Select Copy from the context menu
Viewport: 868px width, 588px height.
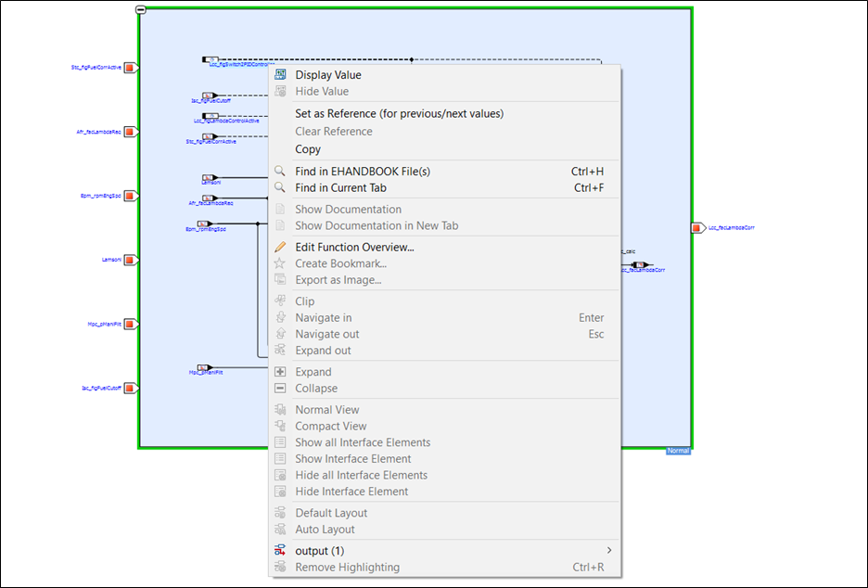point(308,148)
